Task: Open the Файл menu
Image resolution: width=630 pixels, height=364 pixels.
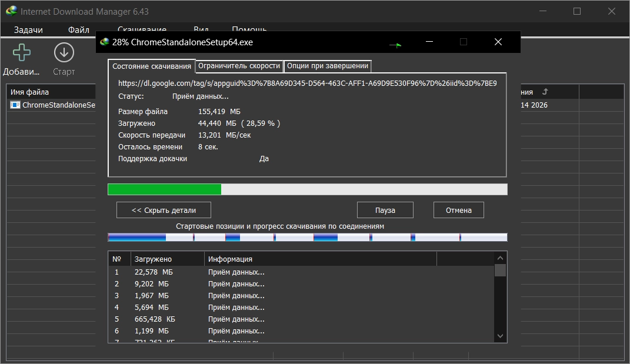Action: click(x=79, y=30)
